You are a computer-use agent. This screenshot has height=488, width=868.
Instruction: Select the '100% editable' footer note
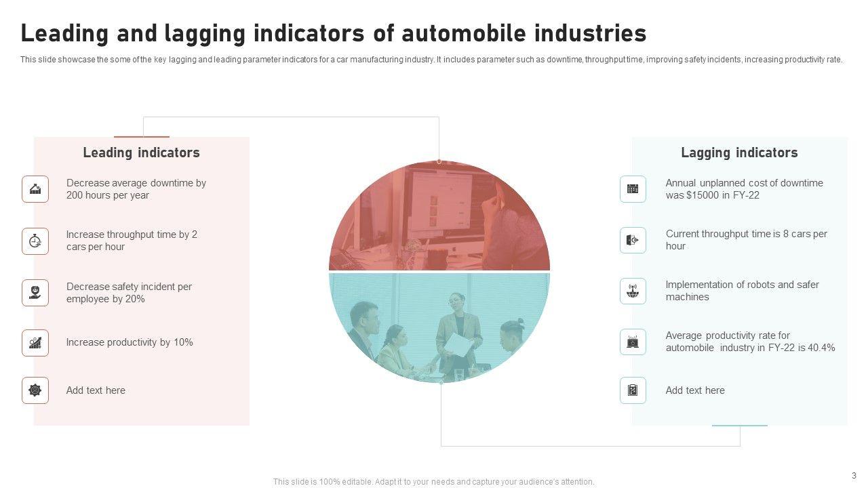click(x=433, y=482)
